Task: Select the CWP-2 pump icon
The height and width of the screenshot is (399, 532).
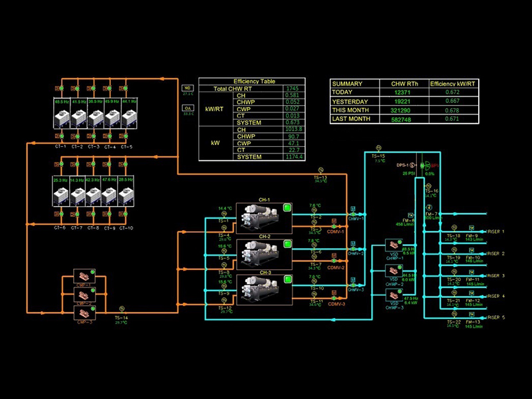Action: click(84, 295)
